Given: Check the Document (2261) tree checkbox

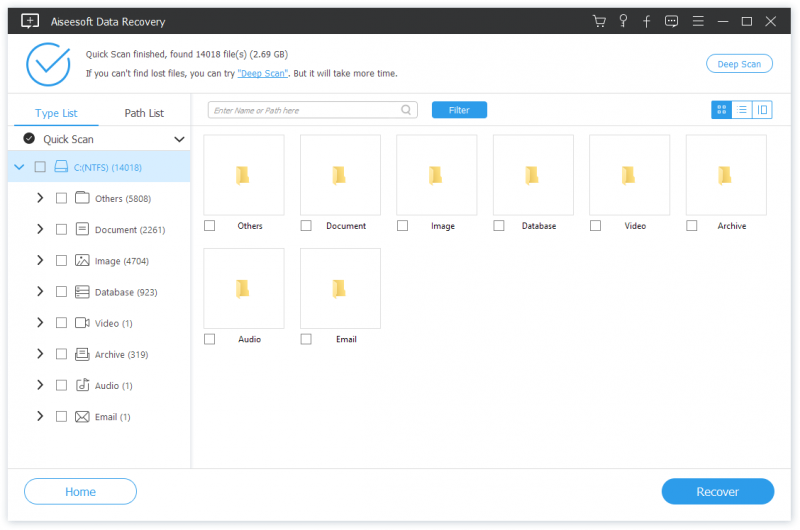Looking at the screenshot, I should point(61,230).
